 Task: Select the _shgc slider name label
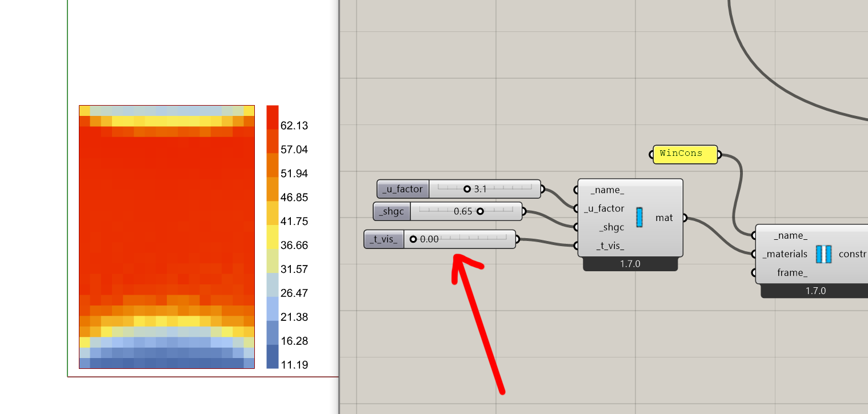tap(392, 211)
